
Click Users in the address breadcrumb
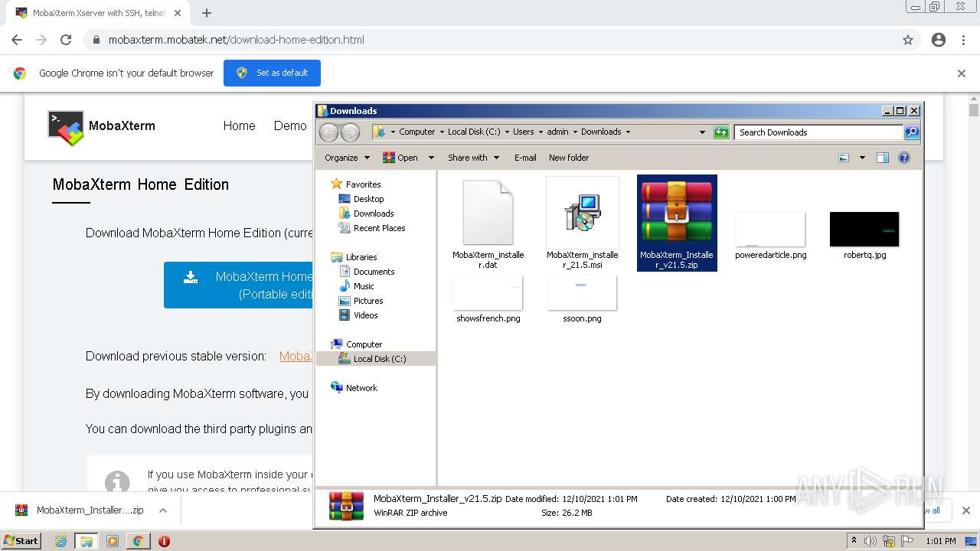(523, 132)
